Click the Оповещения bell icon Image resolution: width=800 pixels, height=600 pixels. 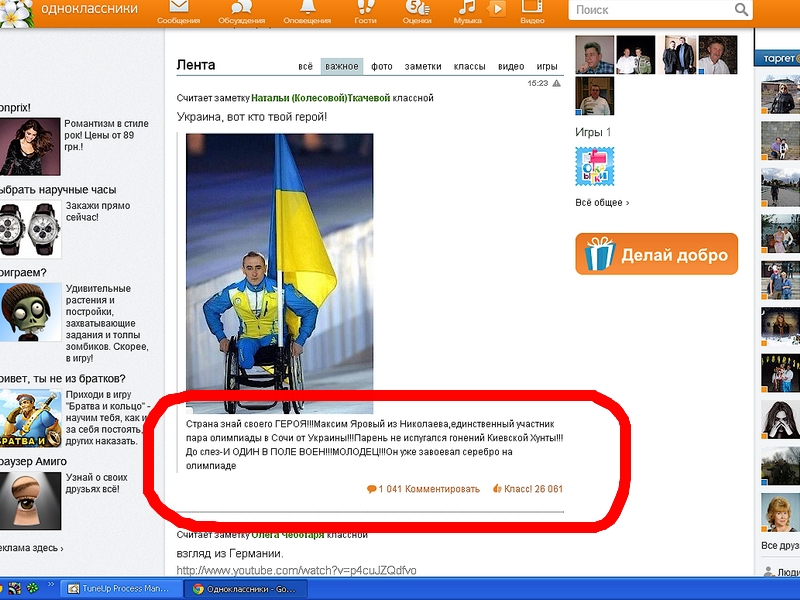tap(307, 8)
